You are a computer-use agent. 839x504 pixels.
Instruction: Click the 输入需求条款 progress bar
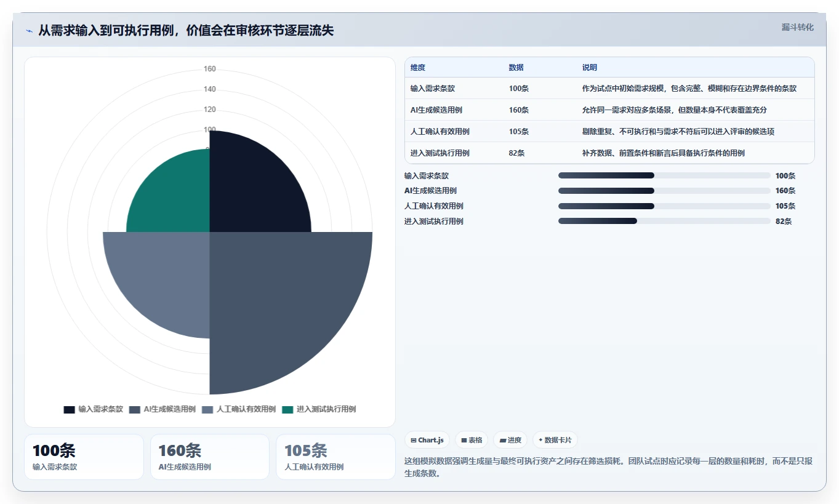coord(664,175)
